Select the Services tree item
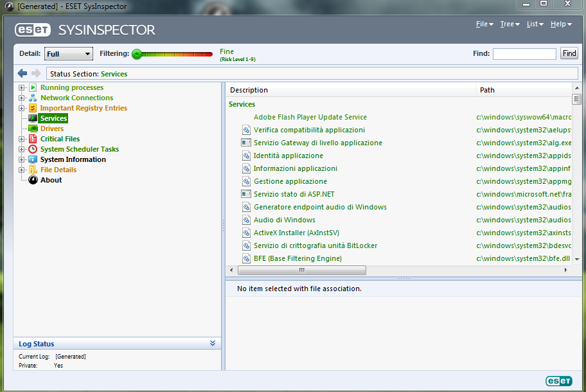The width and height of the screenshot is (586, 392). (x=53, y=118)
